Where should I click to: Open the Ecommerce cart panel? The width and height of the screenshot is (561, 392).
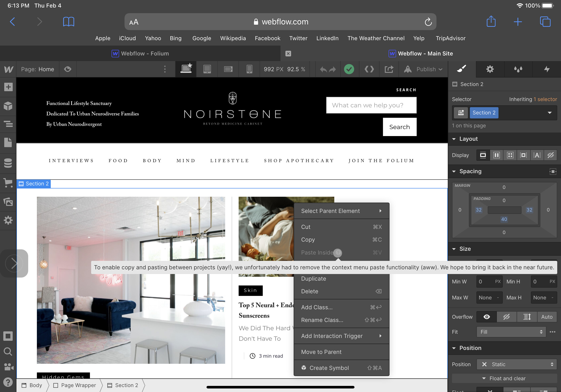pos(8,183)
